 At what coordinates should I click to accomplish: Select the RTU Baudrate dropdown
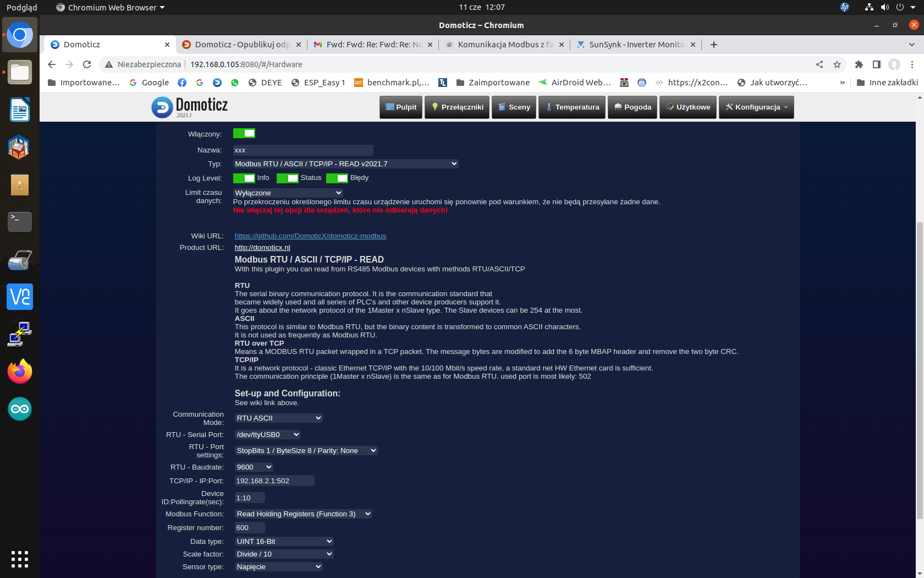[254, 467]
